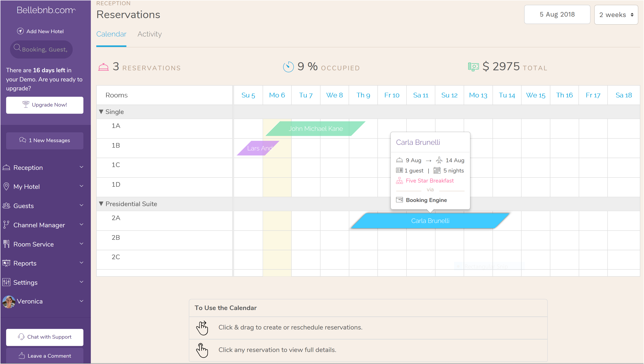The height and width of the screenshot is (364, 644).
Task: Click Upgrade Now button
Action: (x=45, y=105)
